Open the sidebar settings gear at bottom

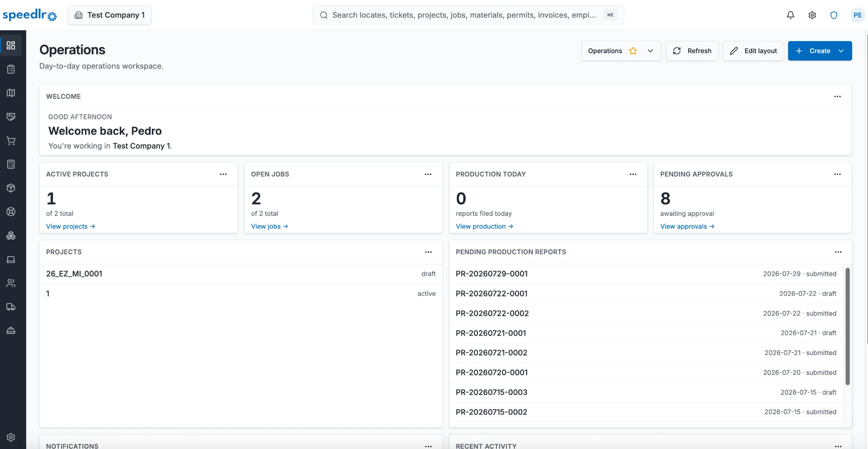pos(11,437)
